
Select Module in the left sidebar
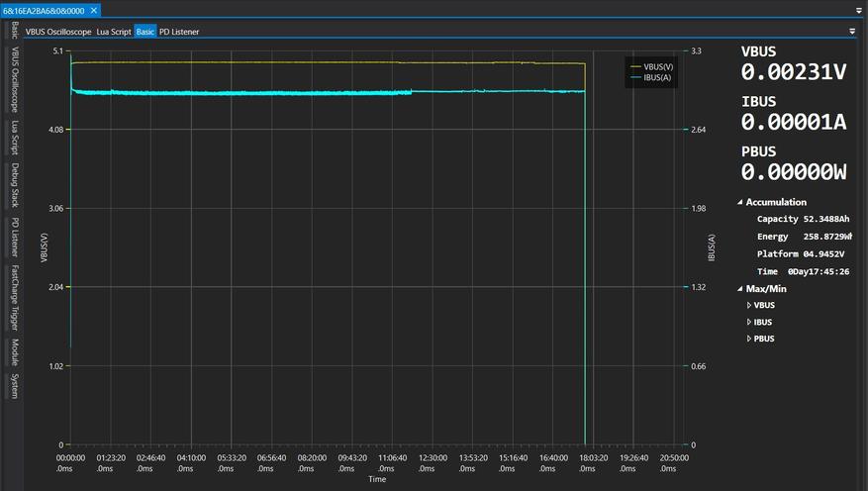click(x=14, y=351)
